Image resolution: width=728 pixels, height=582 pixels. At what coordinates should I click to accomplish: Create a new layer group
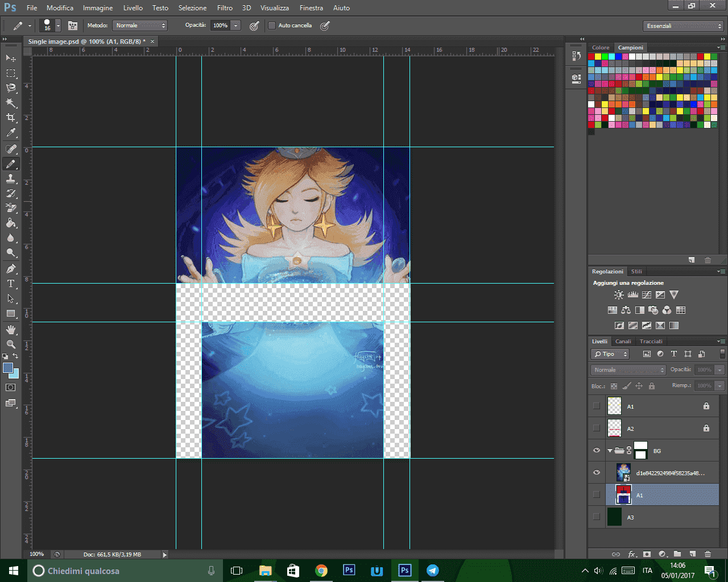tap(677, 554)
